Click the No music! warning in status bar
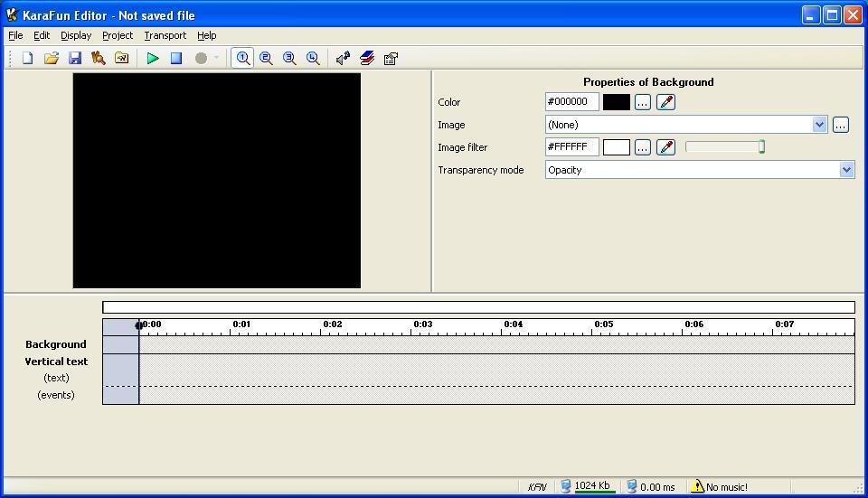Image resolution: width=868 pixels, height=498 pixels. pos(720,487)
